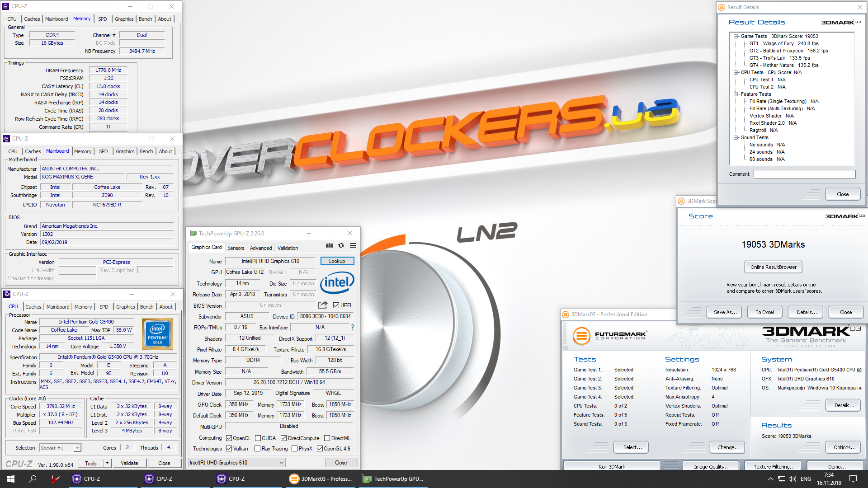Screen dimensions: 868x488
Task: Select the GT1 - Wings of Fury row
Action: point(784,43)
